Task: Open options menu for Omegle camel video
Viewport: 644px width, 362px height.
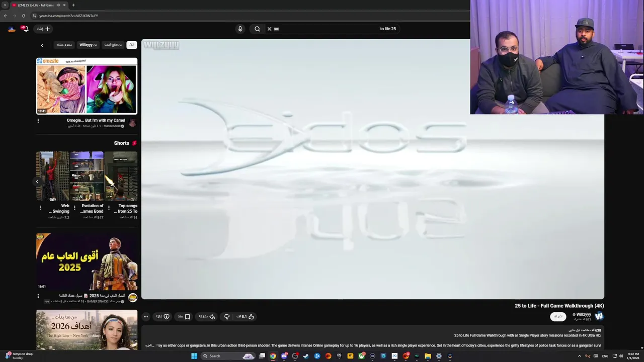Action: 38,121
